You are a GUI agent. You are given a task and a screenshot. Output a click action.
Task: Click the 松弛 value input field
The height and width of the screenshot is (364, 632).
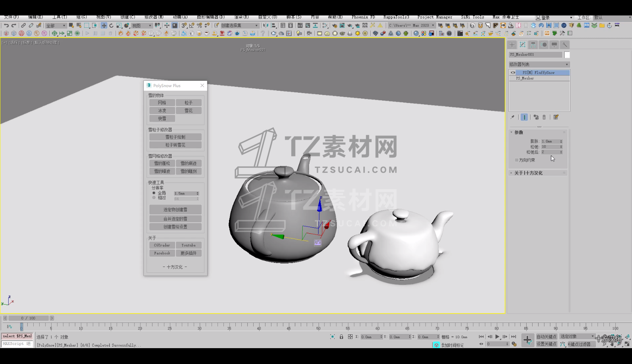tap(550, 147)
